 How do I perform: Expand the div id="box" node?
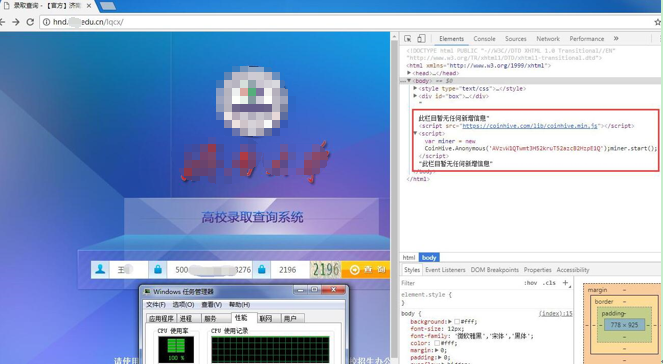(415, 96)
